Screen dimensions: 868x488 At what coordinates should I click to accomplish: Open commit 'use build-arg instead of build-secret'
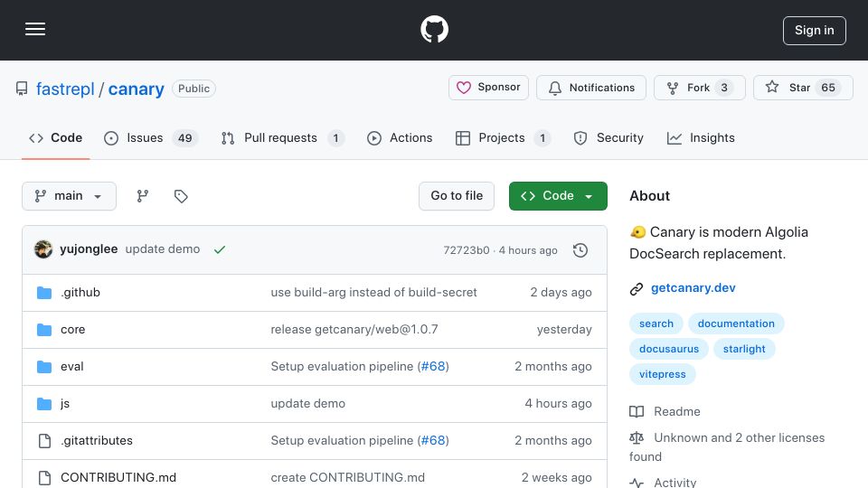(373, 292)
